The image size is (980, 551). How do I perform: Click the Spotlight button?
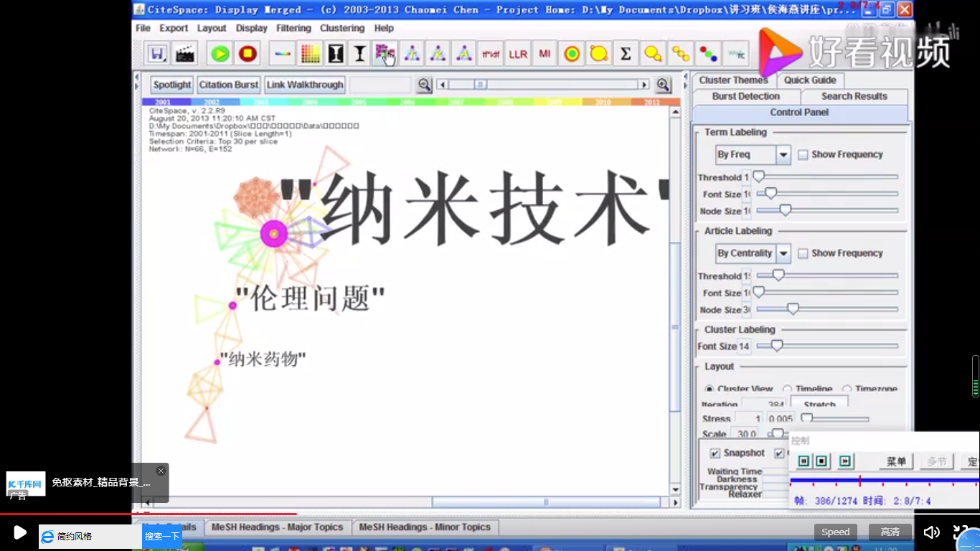pos(172,85)
